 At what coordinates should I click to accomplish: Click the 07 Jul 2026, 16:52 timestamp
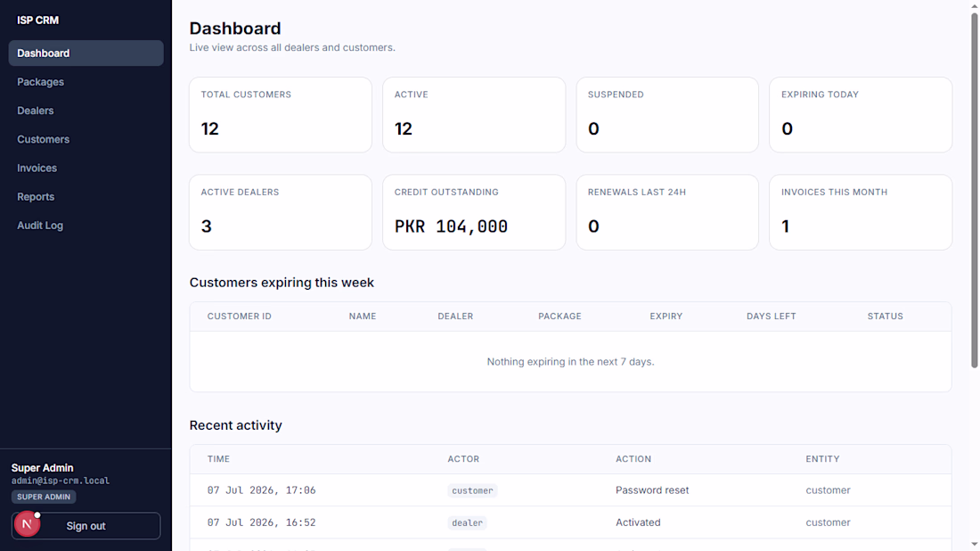pyautogui.click(x=261, y=522)
